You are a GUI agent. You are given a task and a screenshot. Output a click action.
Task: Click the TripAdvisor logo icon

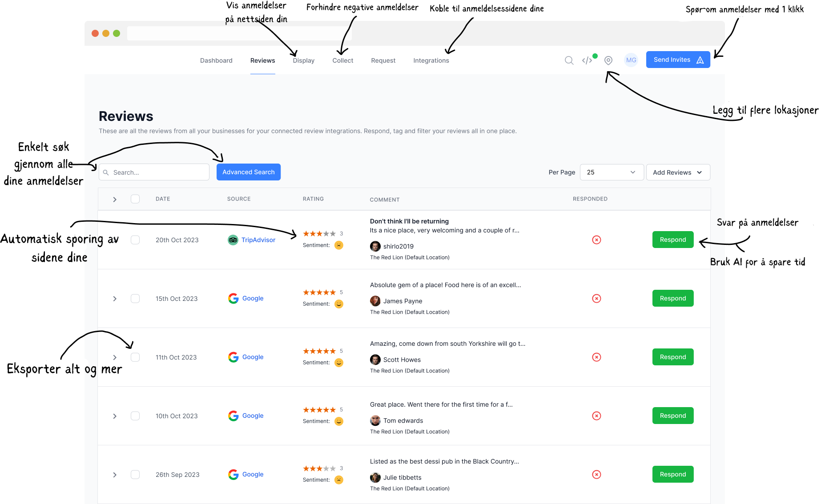click(x=233, y=240)
